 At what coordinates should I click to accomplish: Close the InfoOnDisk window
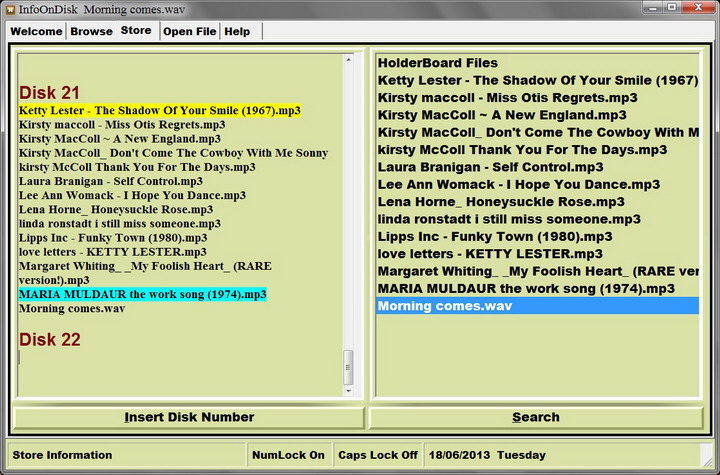(698, 7)
